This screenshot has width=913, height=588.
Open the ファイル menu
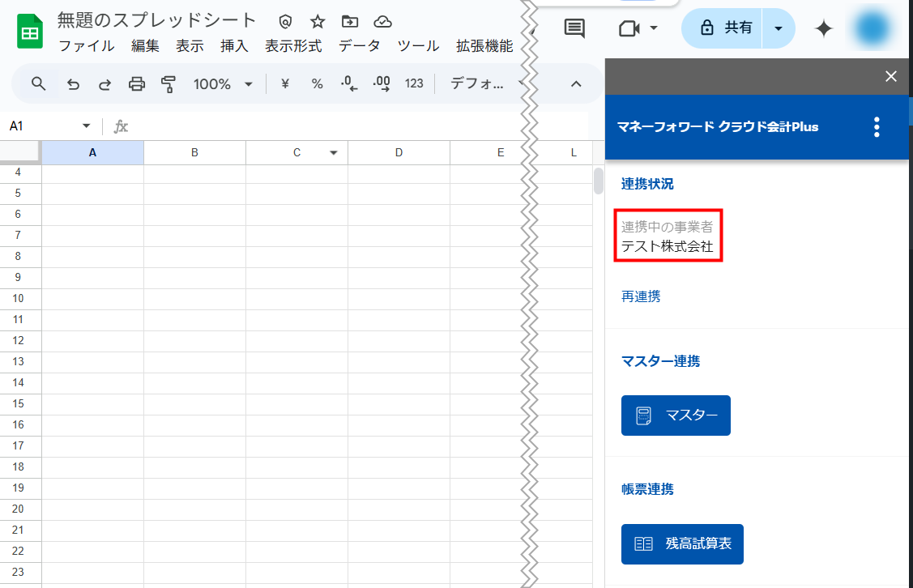87,46
